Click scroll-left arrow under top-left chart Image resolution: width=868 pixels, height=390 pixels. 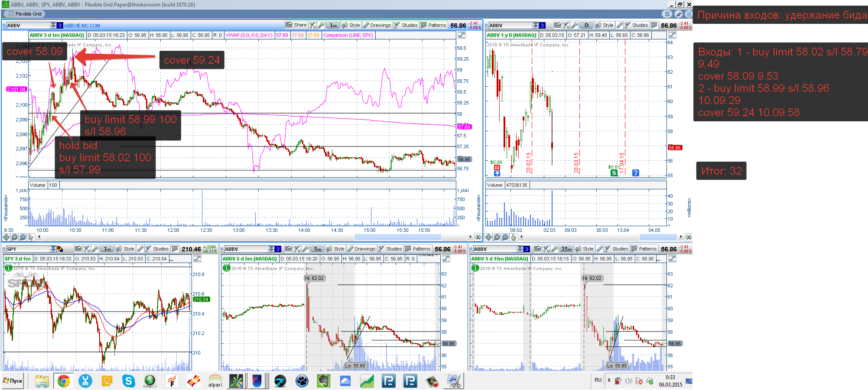click(x=39, y=237)
